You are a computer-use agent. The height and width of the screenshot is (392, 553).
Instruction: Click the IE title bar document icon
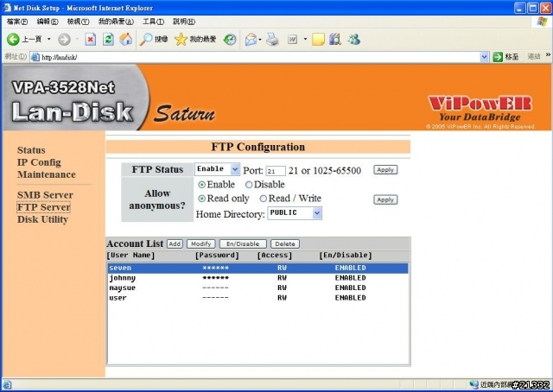coord(7,8)
